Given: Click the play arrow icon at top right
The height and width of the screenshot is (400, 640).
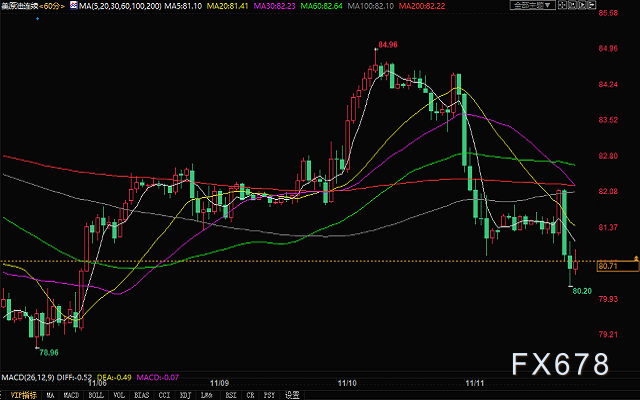Looking at the screenshot, I should [x=582, y=5].
